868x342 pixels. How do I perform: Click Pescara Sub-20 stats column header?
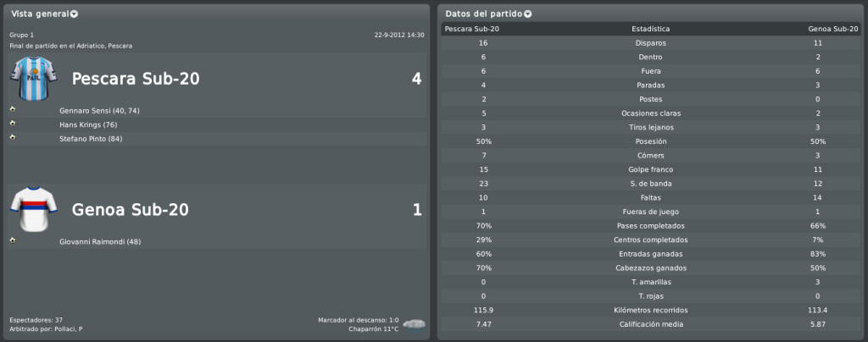pos(471,29)
